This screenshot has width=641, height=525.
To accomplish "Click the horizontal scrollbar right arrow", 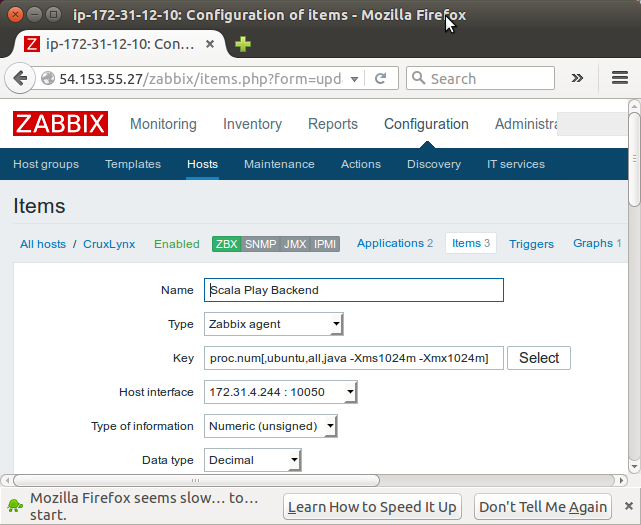I will click(621, 480).
